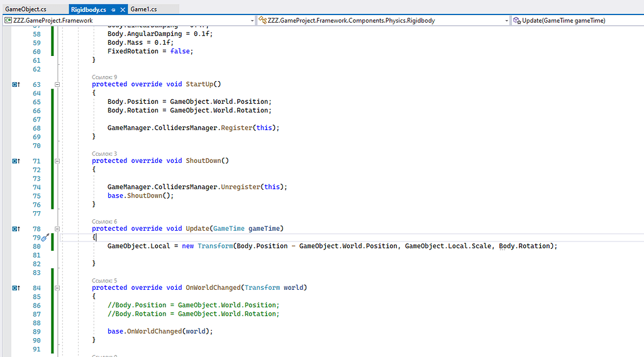Click the references CodeLens above OnWorldChanged
This screenshot has height=357, width=644.
(104, 280)
